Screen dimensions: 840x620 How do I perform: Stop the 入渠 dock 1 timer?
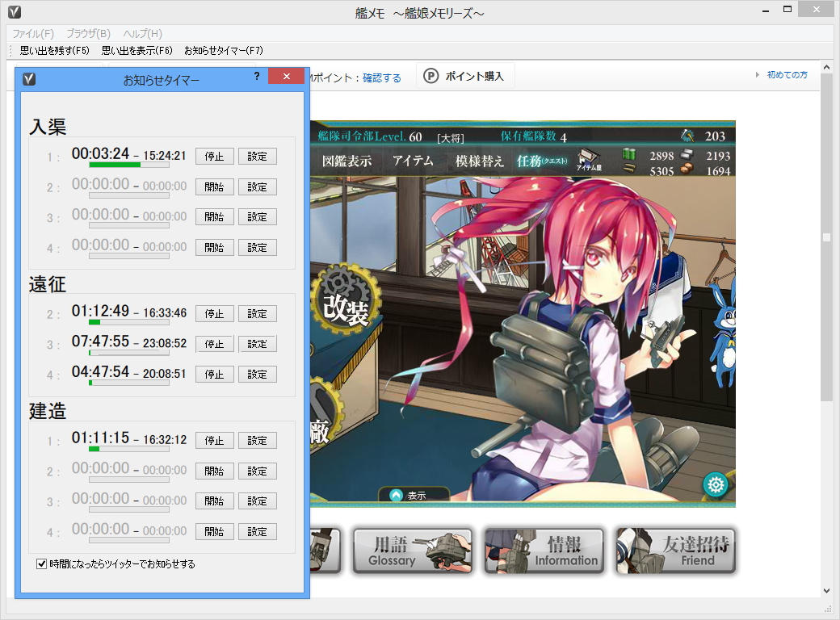[x=214, y=157]
